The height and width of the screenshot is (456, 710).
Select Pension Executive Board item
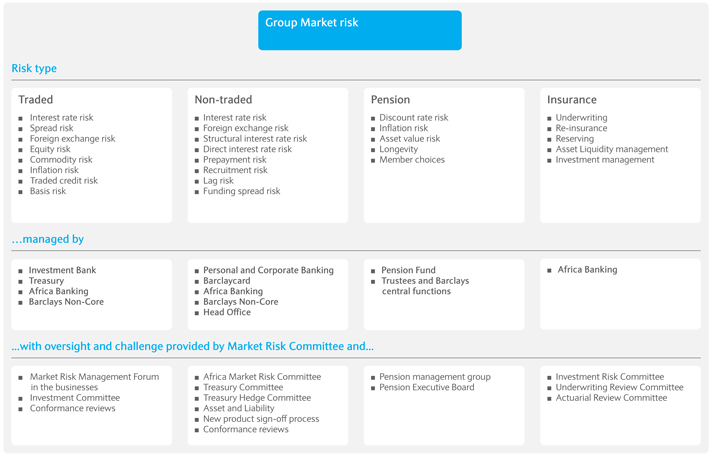(427, 387)
